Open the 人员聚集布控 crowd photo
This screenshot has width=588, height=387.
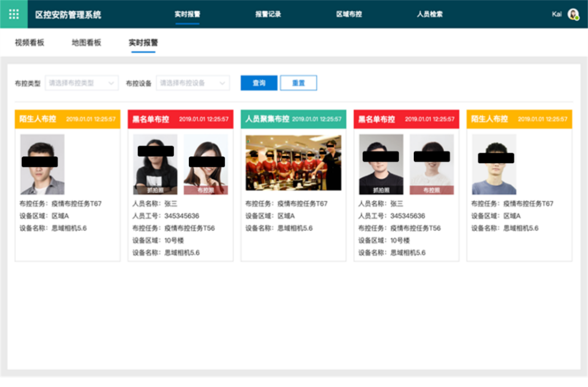coord(293,162)
